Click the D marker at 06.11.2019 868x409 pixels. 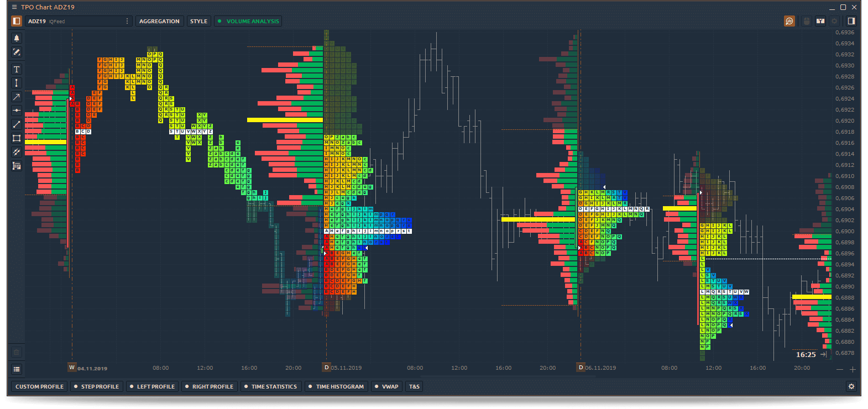tap(581, 368)
